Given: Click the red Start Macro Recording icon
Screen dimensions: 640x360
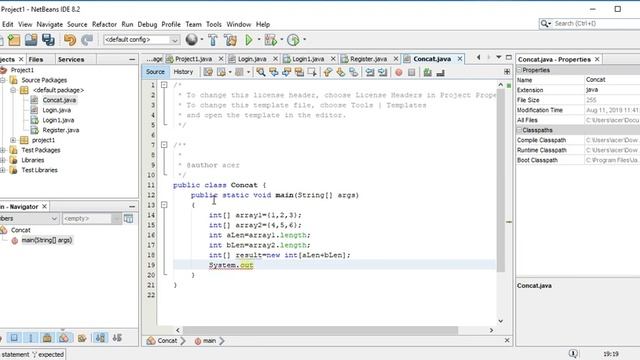Looking at the screenshot, I should pos(399,72).
